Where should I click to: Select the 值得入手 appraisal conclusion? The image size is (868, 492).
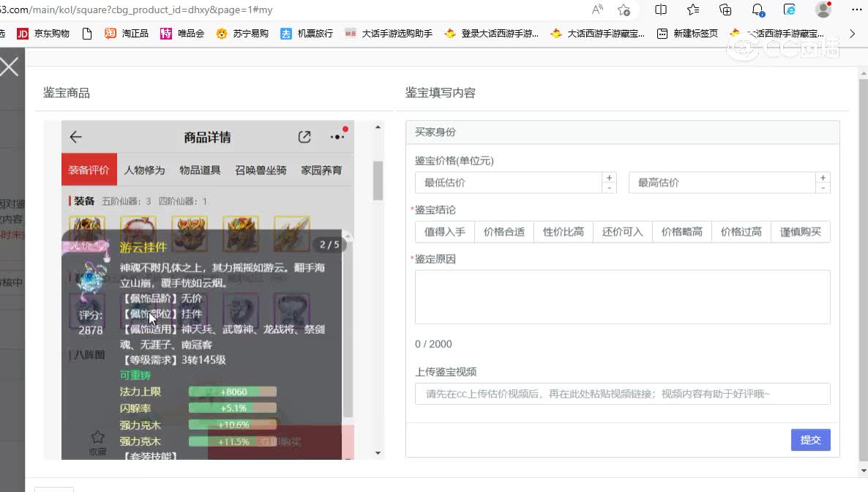(444, 232)
